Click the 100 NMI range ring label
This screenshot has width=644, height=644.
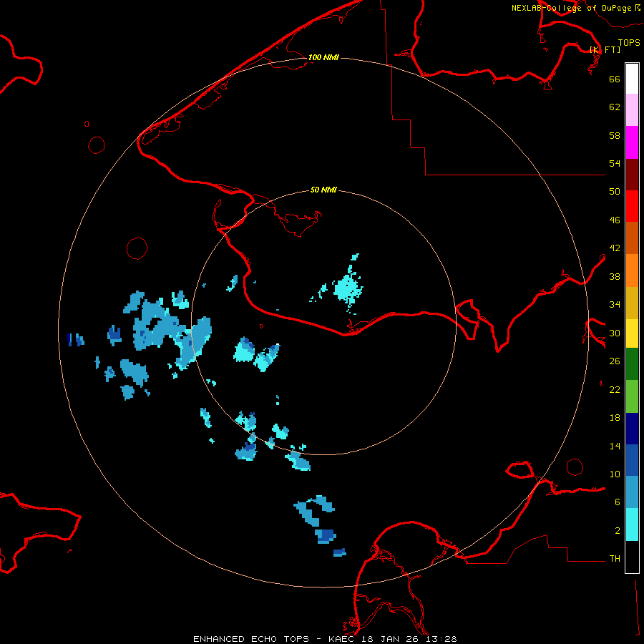pos(323,57)
